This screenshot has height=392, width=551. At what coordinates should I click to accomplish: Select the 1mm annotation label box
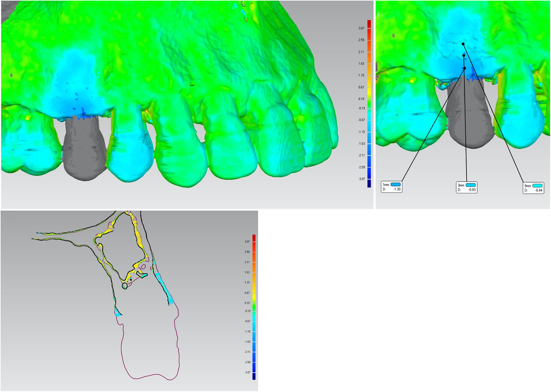391,187
